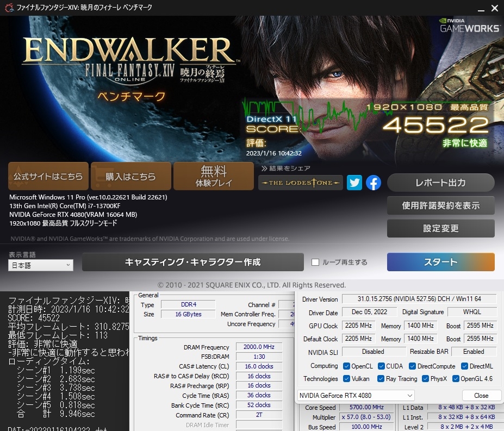Click GPU Clock 2205 MHz value
The image size is (504, 431).
(x=358, y=326)
